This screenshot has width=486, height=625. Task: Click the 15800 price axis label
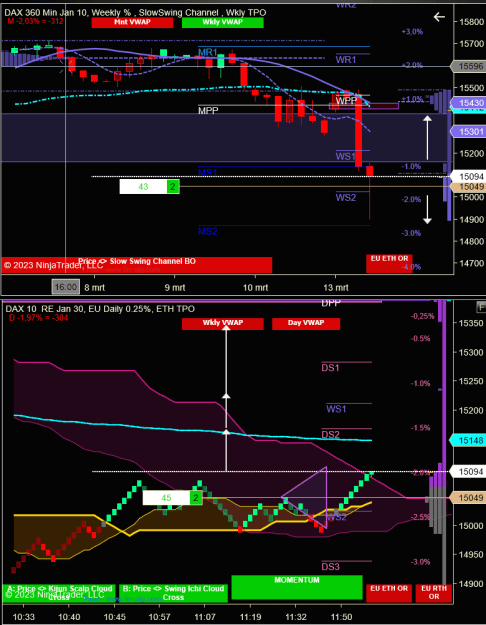click(x=471, y=21)
